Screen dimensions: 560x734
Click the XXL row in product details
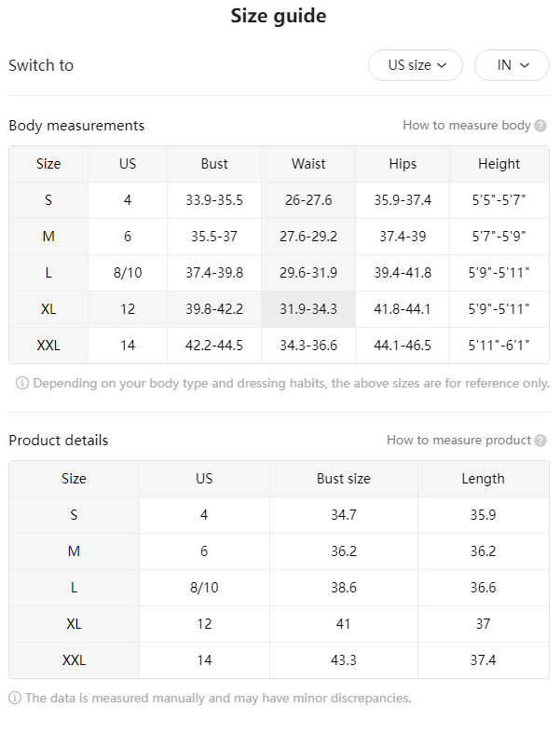279,660
